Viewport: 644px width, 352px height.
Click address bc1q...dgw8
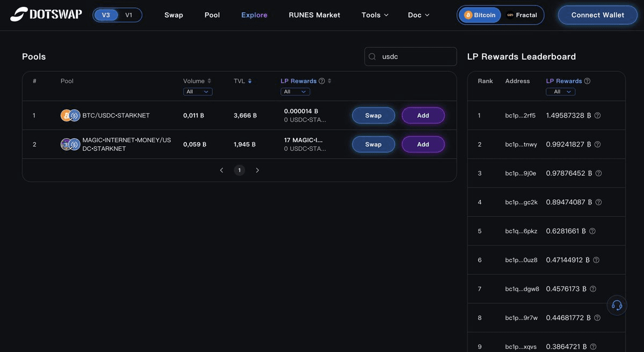[x=522, y=289]
